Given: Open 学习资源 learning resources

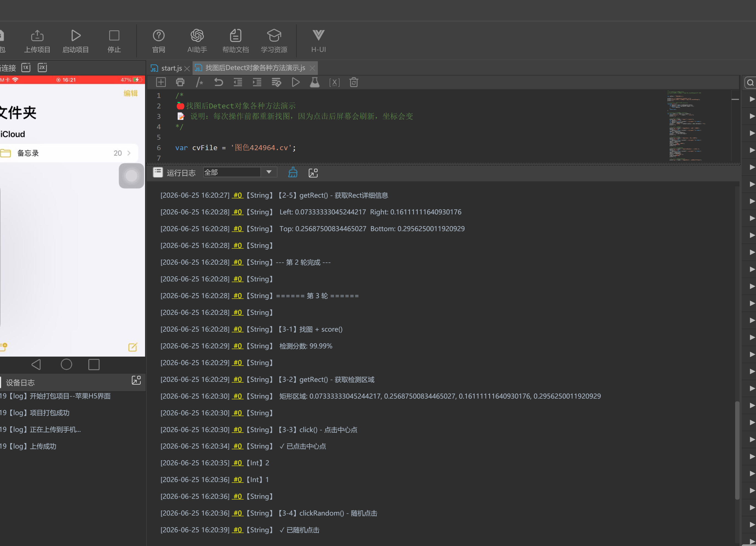Looking at the screenshot, I should click(x=274, y=41).
